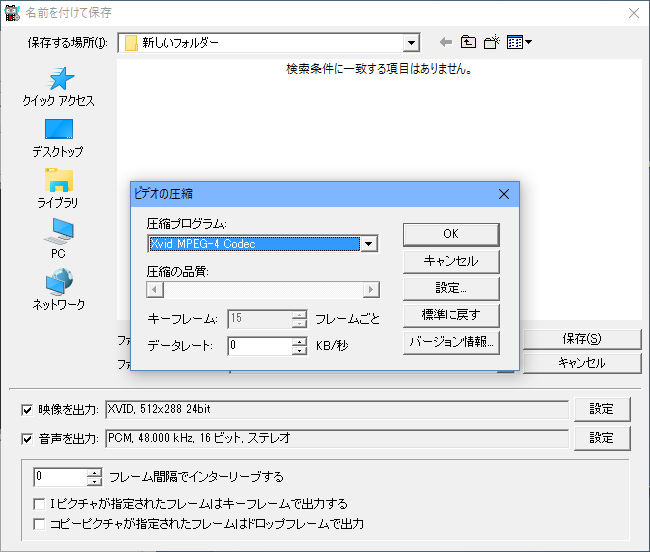Click 設定... button in compression dialog
The height and width of the screenshot is (552, 650).
pyautogui.click(x=450, y=288)
